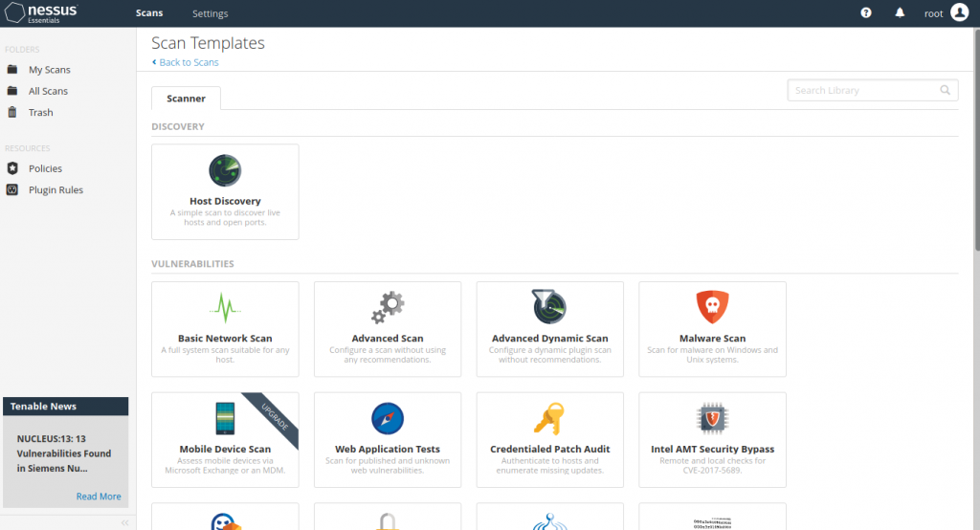Open the notifications bell

point(900,12)
